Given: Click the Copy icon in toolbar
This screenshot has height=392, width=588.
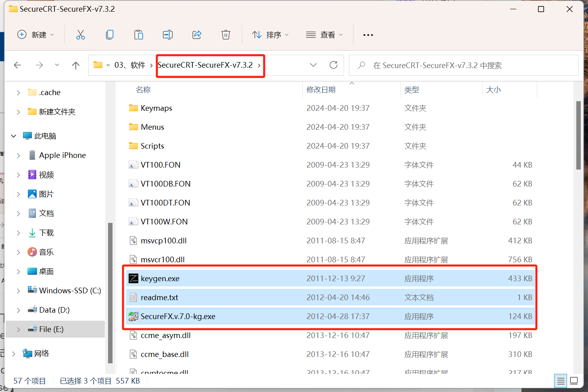Looking at the screenshot, I should pos(110,35).
